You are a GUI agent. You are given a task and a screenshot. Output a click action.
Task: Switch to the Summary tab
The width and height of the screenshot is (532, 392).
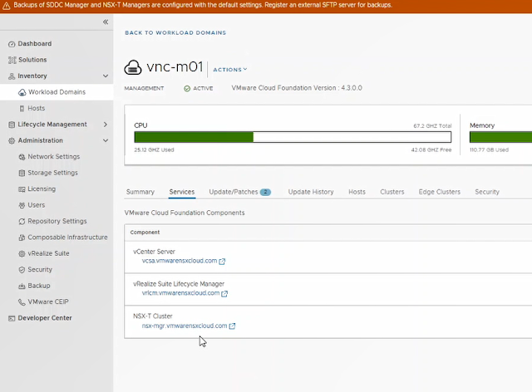[140, 192]
